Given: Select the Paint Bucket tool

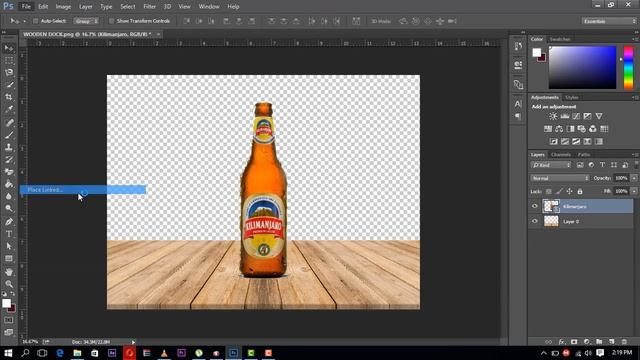Looking at the screenshot, I should click(x=9, y=184).
